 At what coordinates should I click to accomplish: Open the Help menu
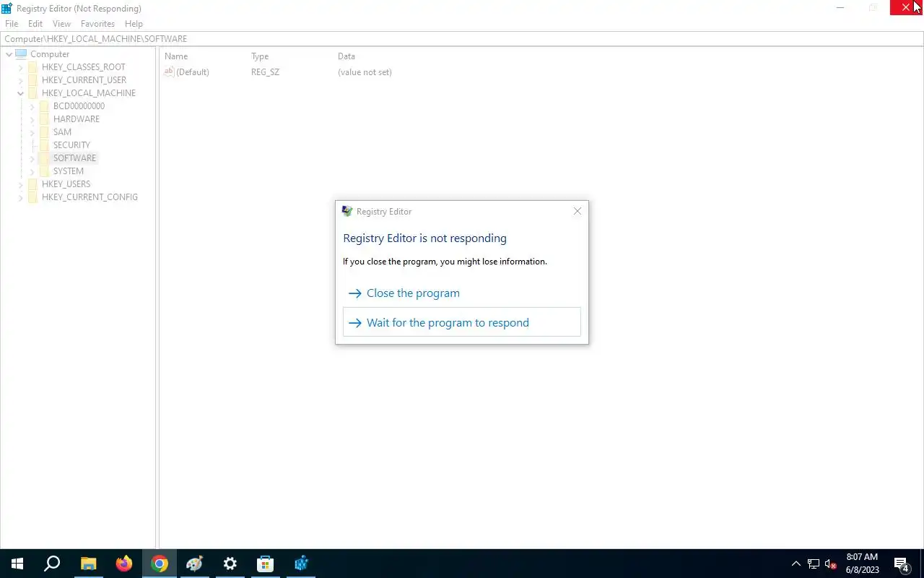[x=134, y=24]
